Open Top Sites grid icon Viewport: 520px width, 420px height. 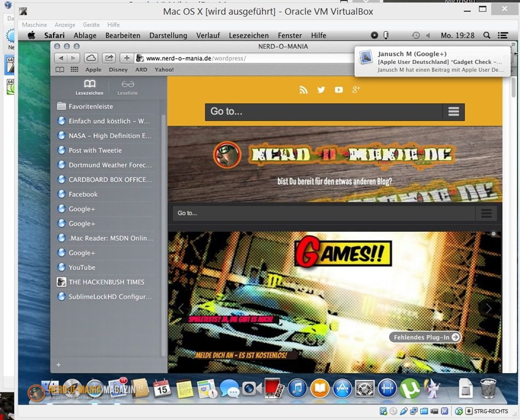tap(74, 69)
